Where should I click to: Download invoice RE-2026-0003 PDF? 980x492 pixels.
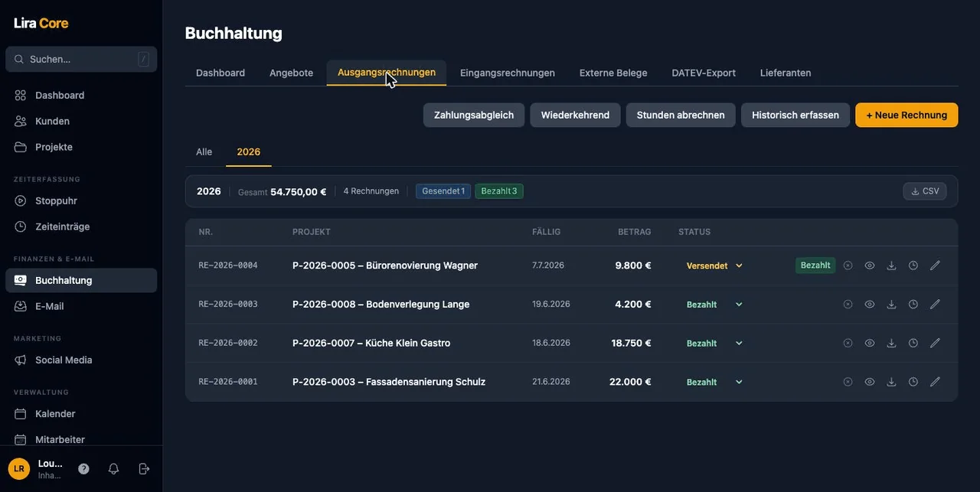[x=891, y=304]
